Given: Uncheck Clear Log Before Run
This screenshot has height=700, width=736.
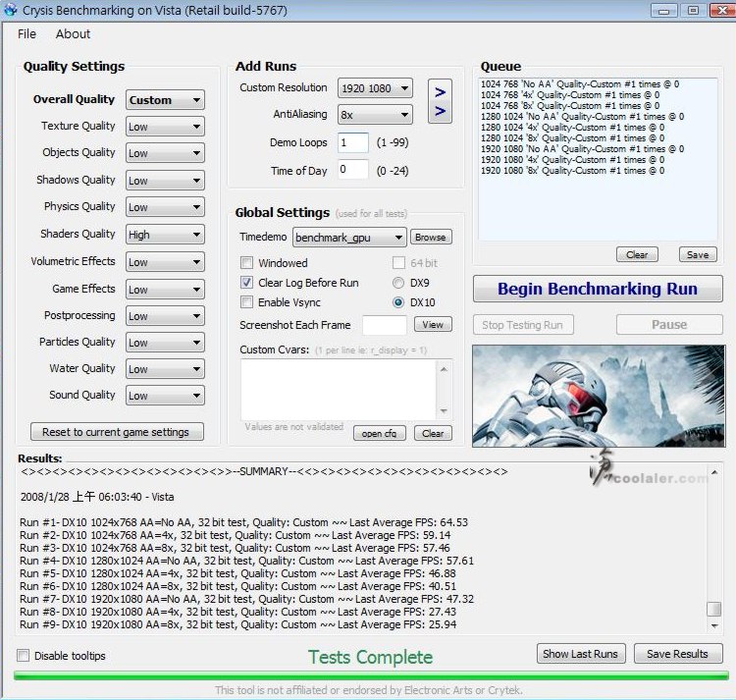Looking at the screenshot, I should point(246,282).
